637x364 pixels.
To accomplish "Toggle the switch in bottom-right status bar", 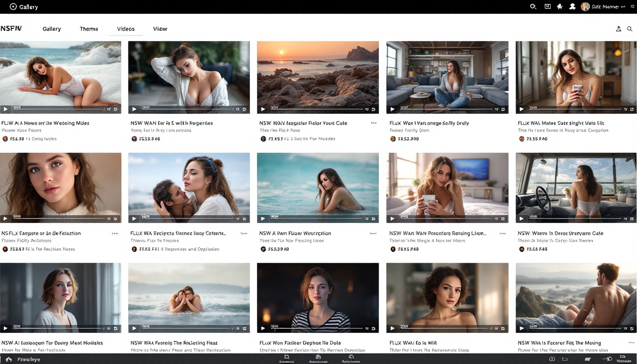I will click(608, 359).
